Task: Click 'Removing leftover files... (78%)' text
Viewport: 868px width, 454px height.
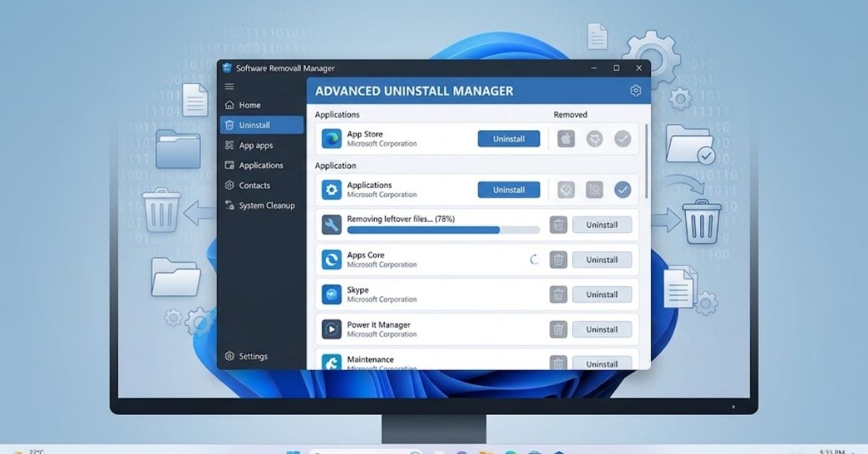Action: coord(401,219)
